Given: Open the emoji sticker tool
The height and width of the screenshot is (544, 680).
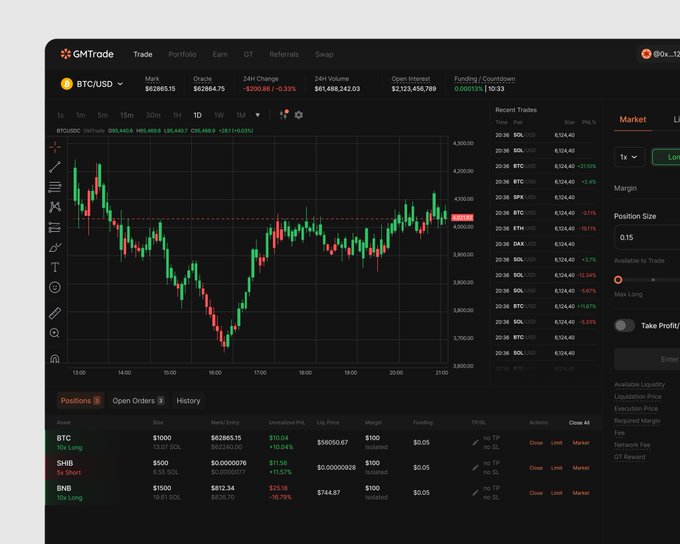Looking at the screenshot, I should pos(55,287).
